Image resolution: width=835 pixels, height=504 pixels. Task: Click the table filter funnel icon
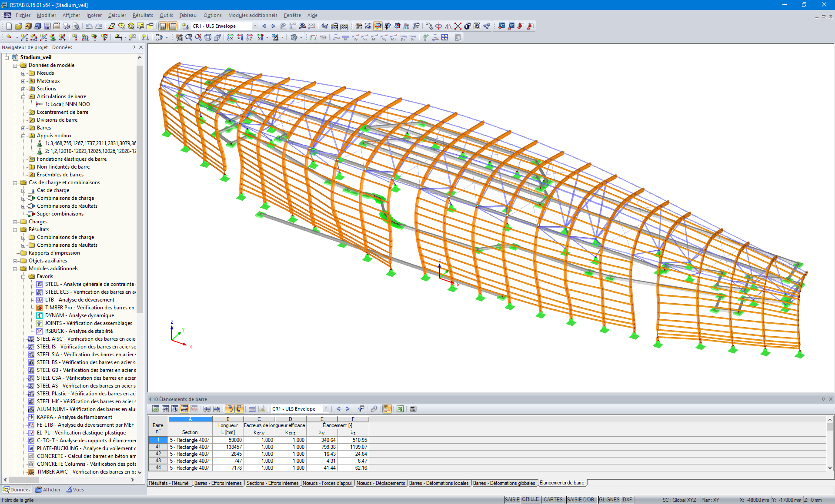(x=361, y=409)
